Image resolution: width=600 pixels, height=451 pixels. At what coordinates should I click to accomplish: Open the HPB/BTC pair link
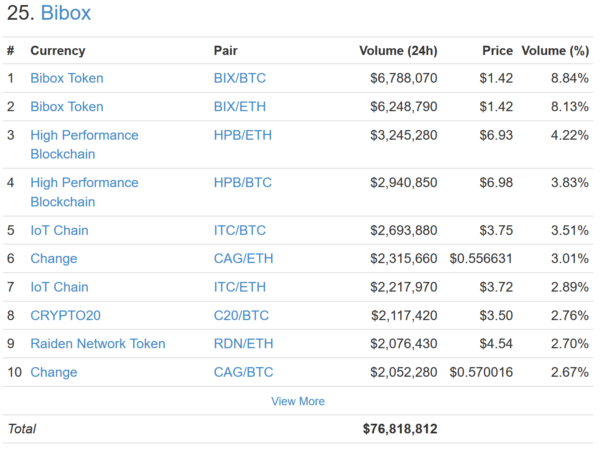(243, 182)
